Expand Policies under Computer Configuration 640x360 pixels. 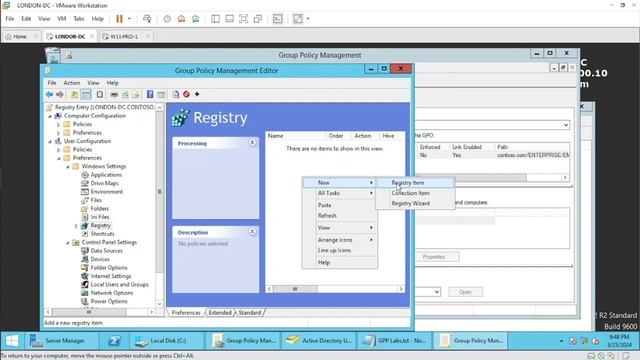click(59, 124)
